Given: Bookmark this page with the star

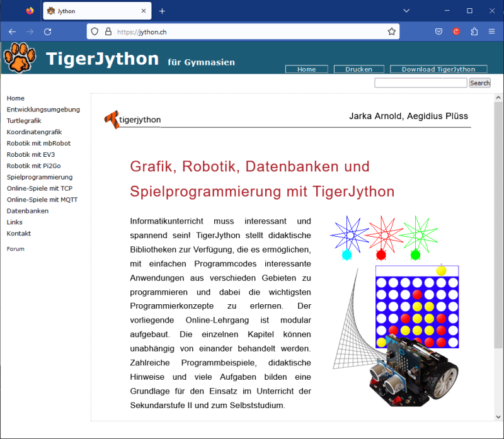Looking at the screenshot, I should [391, 31].
